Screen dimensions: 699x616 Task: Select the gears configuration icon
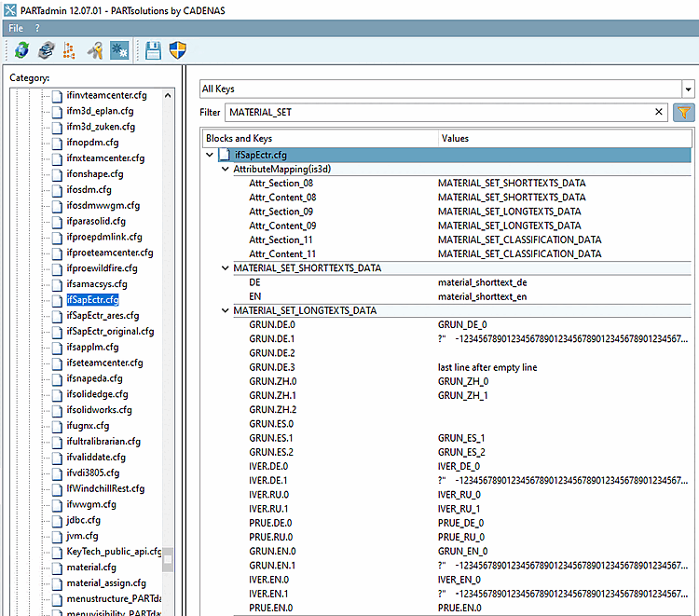(118, 51)
